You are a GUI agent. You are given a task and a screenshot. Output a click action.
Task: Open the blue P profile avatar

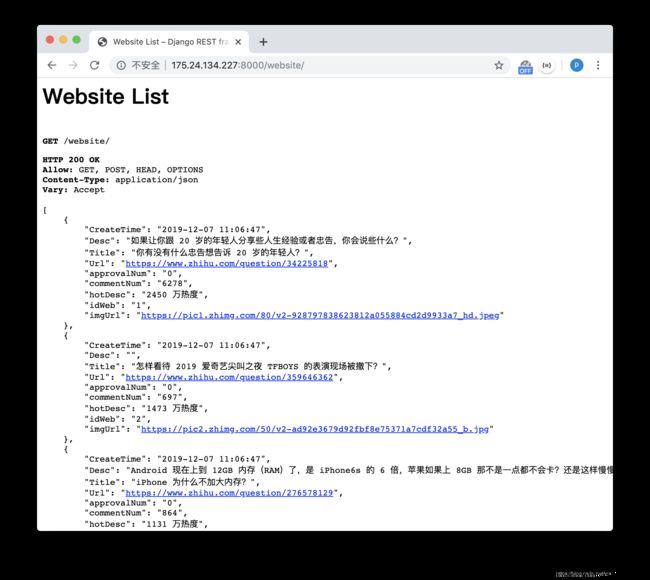(x=576, y=65)
